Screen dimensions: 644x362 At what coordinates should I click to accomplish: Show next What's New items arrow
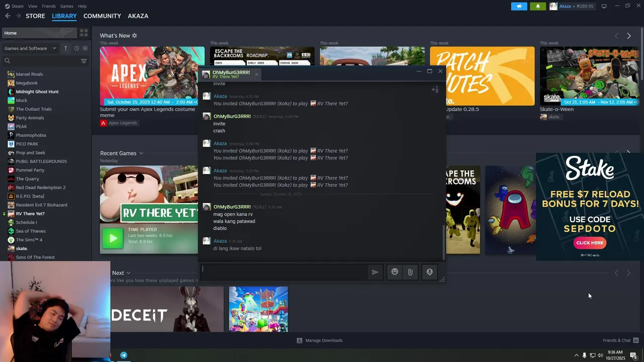[x=629, y=36]
